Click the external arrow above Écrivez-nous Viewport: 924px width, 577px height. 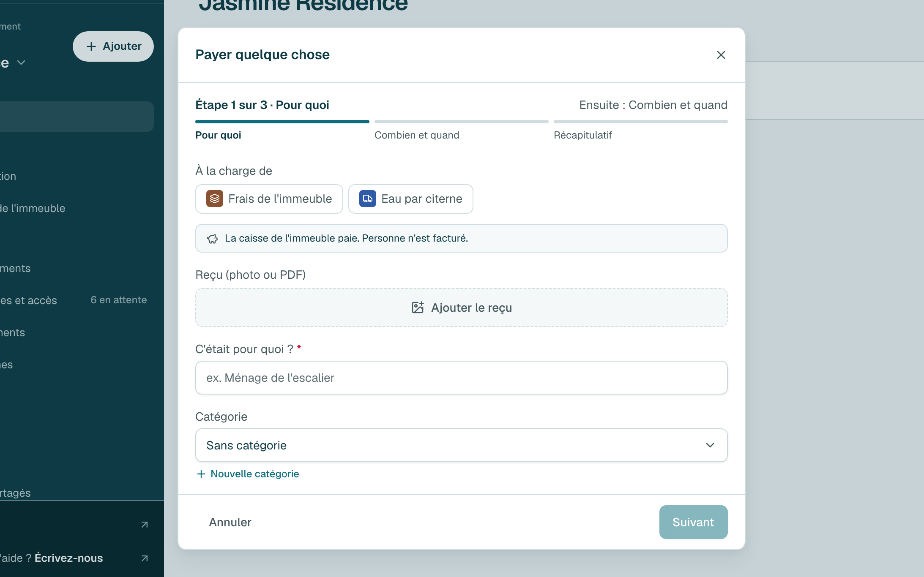pyautogui.click(x=144, y=525)
